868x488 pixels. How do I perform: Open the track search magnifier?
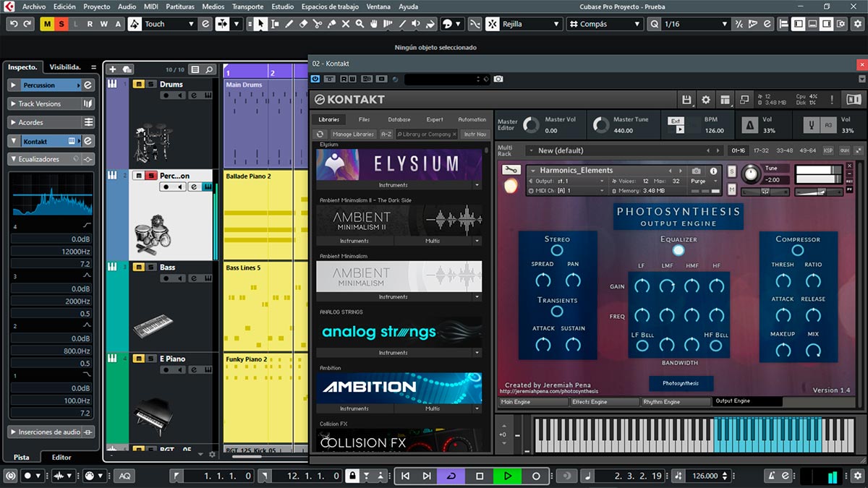pos(209,69)
